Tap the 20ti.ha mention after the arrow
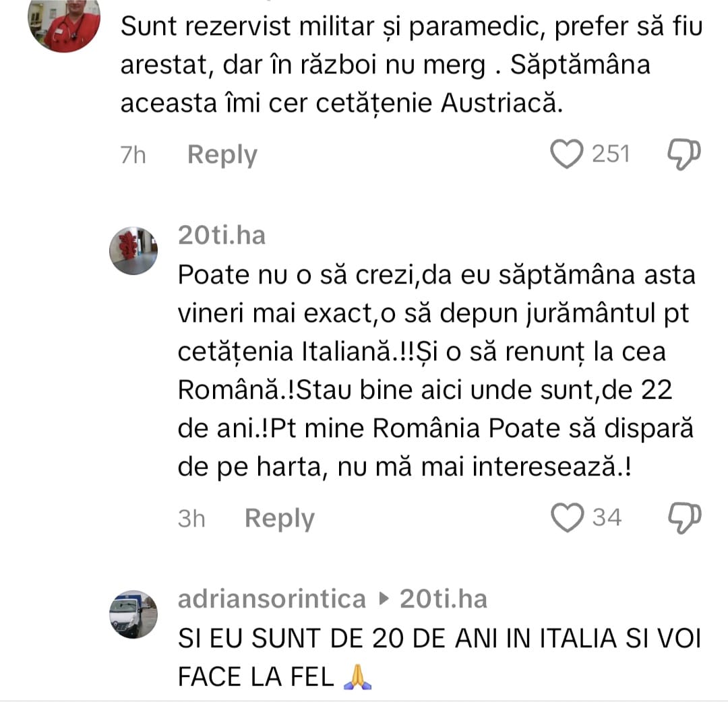Screen dimensions: 728x710 [444, 599]
